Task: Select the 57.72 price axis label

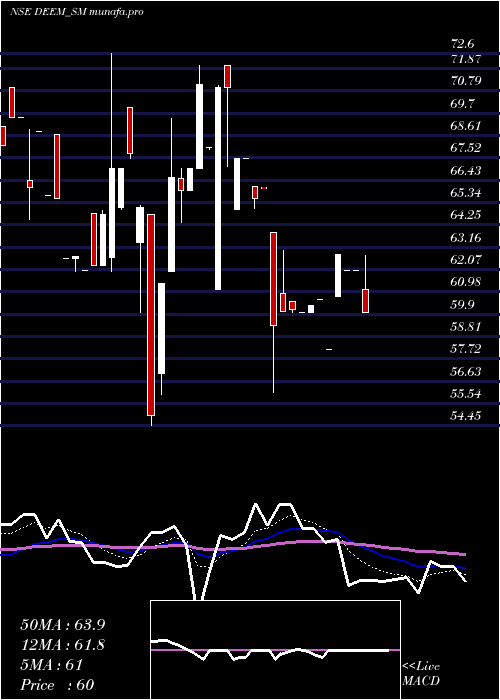Action: [466, 349]
